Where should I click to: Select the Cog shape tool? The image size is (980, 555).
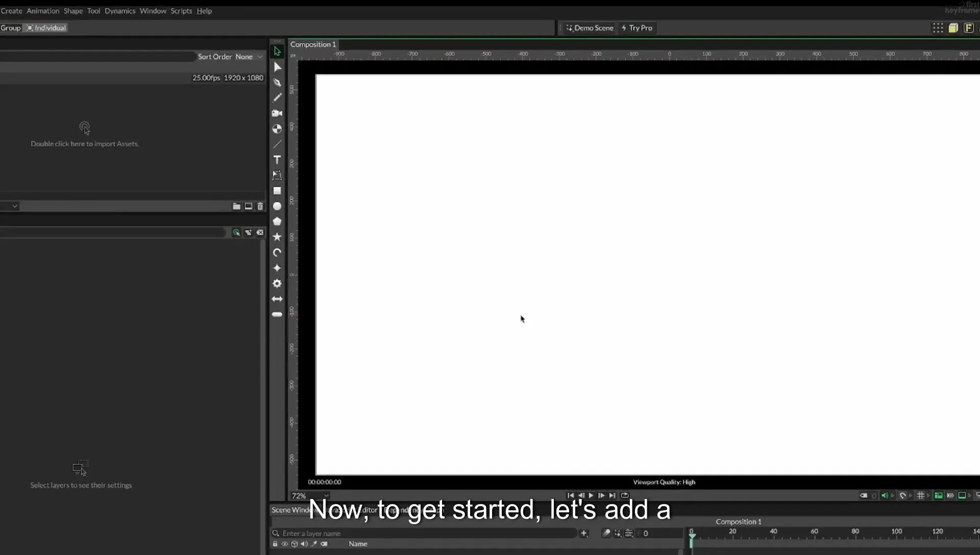tap(277, 283)
